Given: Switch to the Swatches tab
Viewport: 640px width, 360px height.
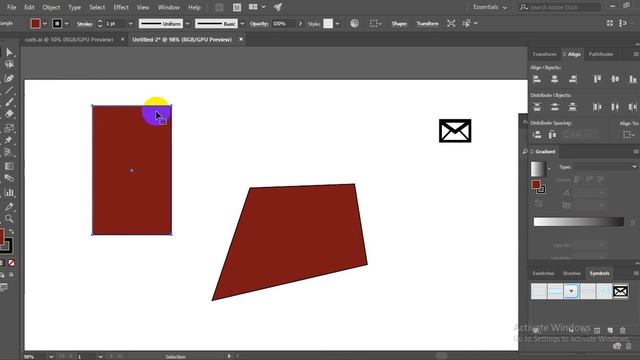Looking at the screenshot, I should [543, 273].
